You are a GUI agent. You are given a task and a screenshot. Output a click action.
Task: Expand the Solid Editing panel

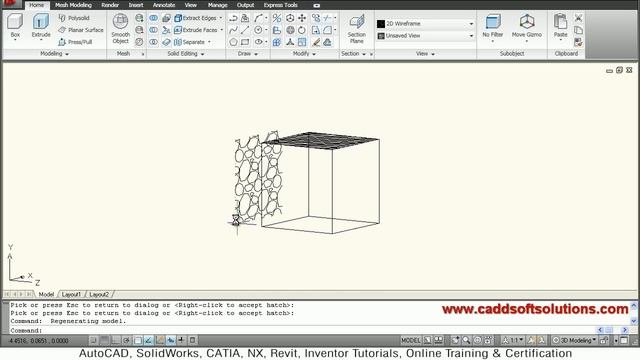186,53
